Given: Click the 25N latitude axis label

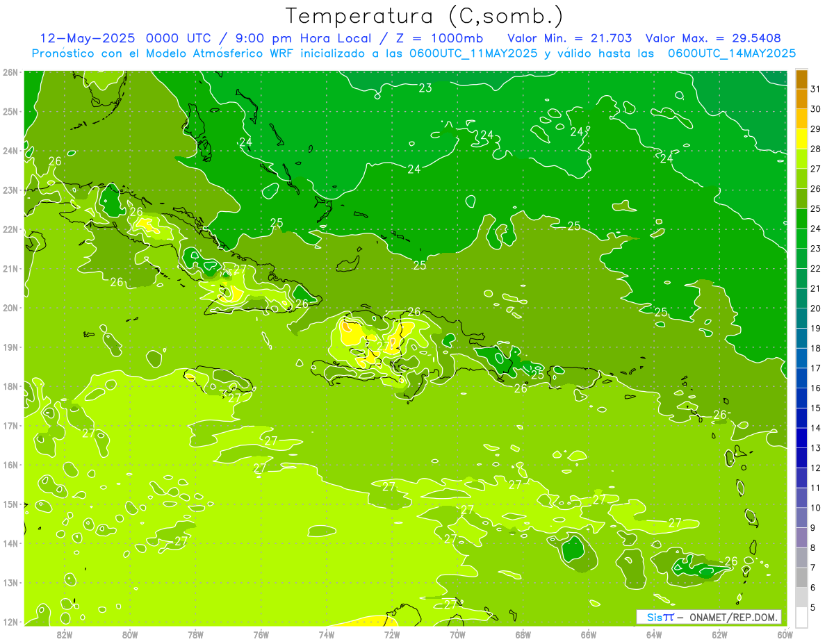Looking at the screenshot, I should pyautogui.click(x=10, y=111).
